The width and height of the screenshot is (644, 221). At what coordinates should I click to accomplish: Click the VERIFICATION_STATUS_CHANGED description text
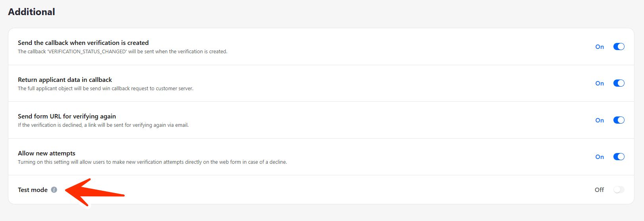(122, 52)
